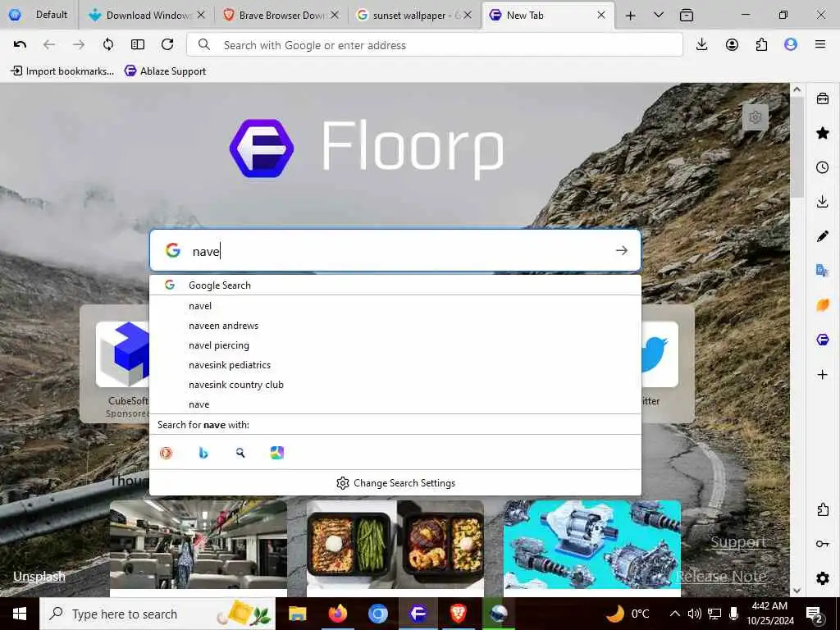The width and height of the screenshot is (840, 630).
Task: Open the account icon in toolbar
Action: (x=732, y=44)
